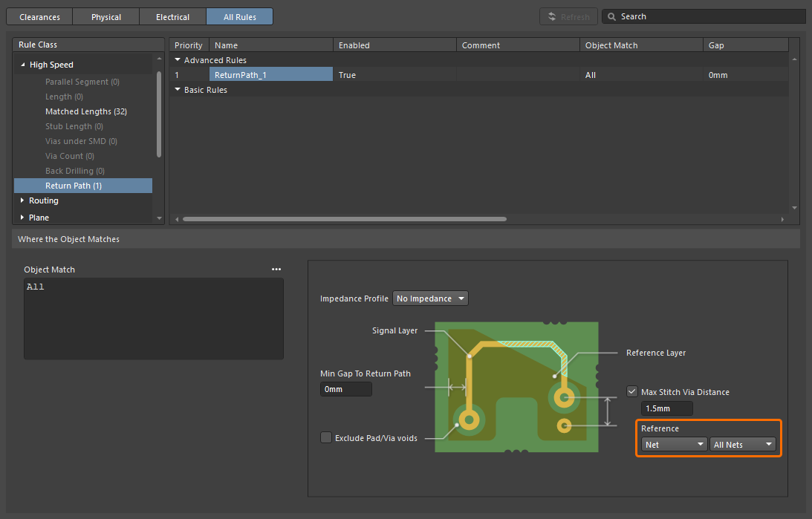812x519 pixels.
Task: Click the rules table scroll-right arrow
Action: click(x=782, y=219)
